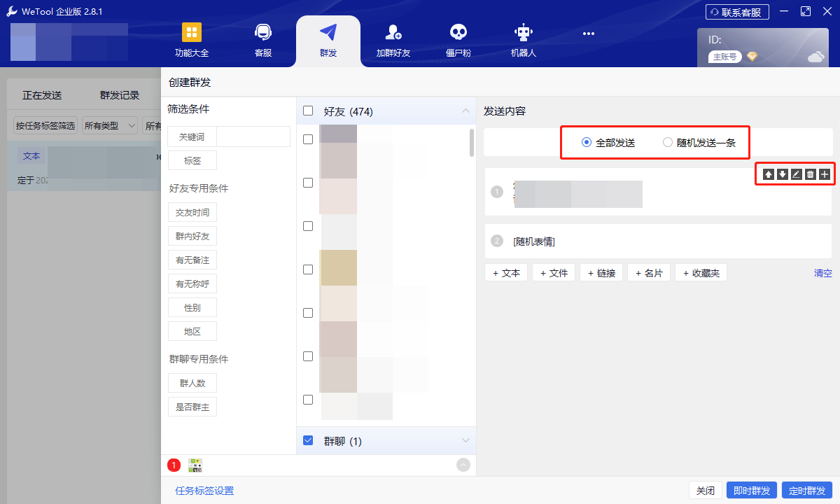Click the 即时群发 send now button

tap(752, 491)
